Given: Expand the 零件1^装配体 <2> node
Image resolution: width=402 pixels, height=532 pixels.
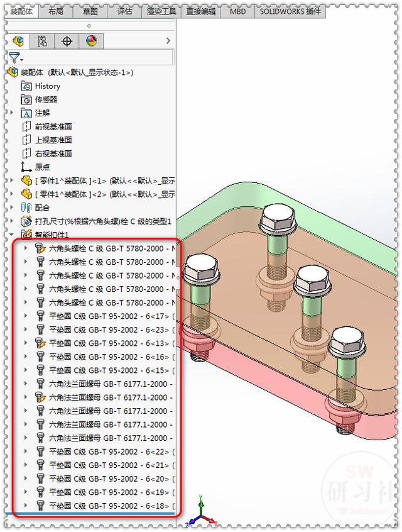Looking at the screenshot, I should point(12,194).
